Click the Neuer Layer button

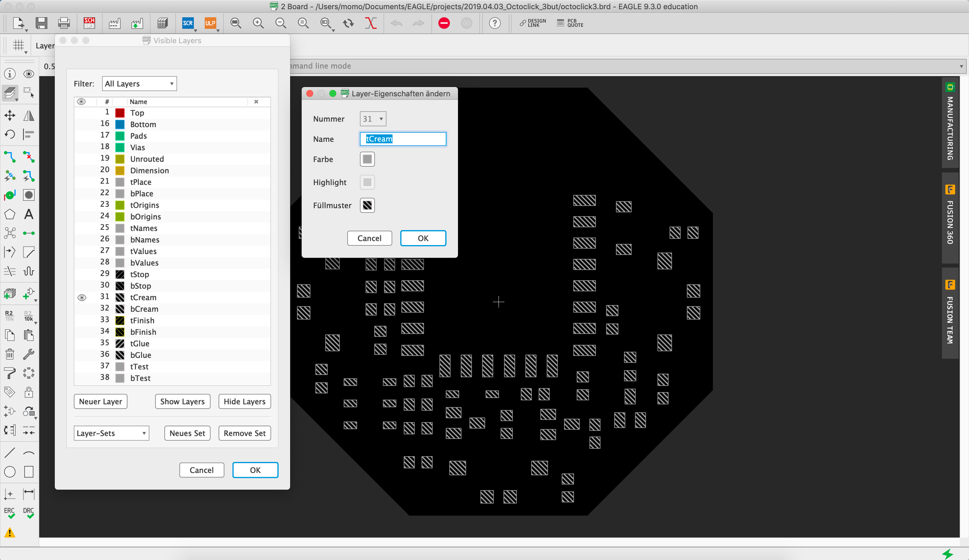click(101, 401)
